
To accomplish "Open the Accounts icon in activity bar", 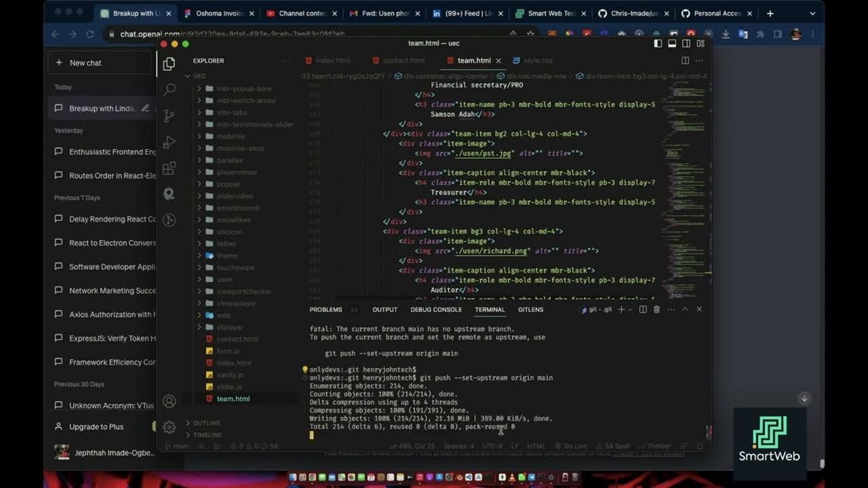I will (x=170, y=401).
